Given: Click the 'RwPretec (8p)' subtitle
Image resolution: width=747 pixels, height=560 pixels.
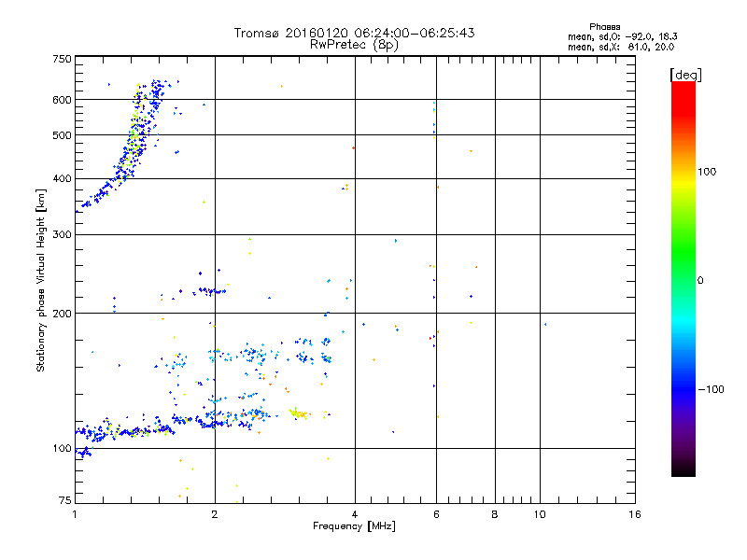Looking at the screenshot, I should tap(354, 45).
